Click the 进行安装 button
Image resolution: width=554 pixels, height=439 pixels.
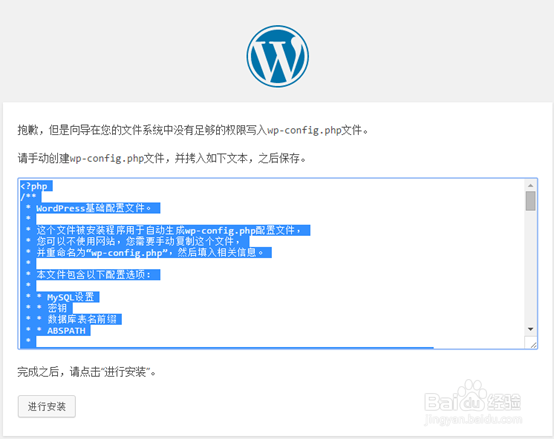(x=47, y=407)
